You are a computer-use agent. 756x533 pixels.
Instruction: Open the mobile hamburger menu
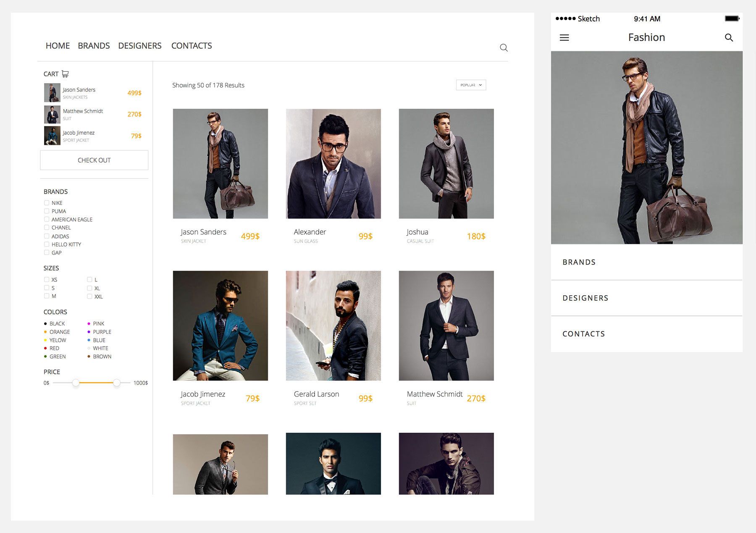point(564,38)
